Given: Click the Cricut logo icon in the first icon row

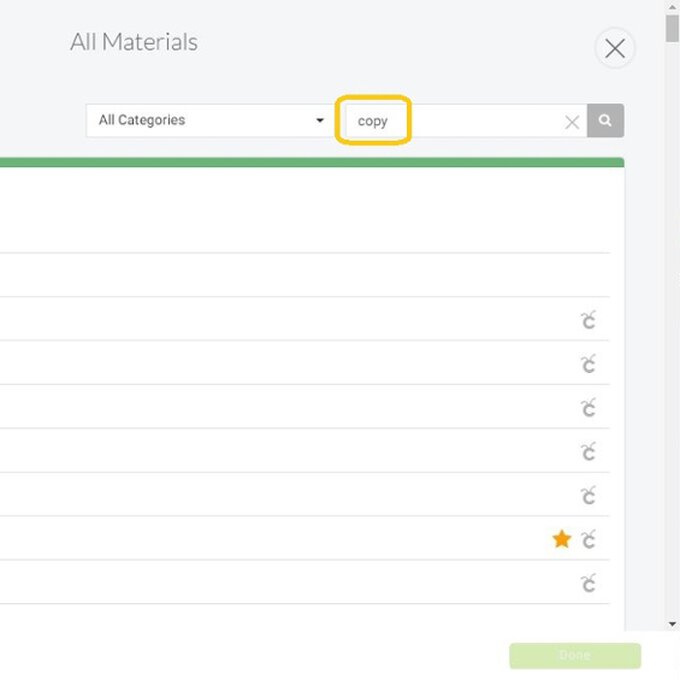Looking at the screenshot, I should click(x=588, y=320).
